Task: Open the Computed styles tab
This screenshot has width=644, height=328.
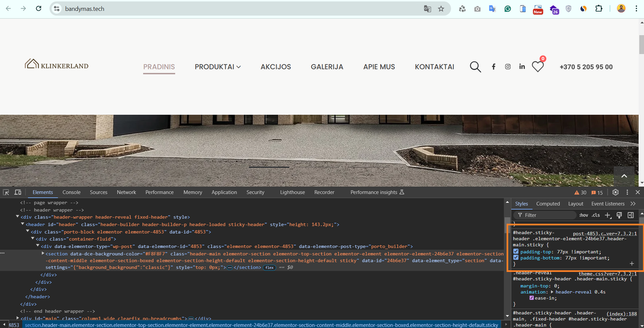Action: point(548,204)
